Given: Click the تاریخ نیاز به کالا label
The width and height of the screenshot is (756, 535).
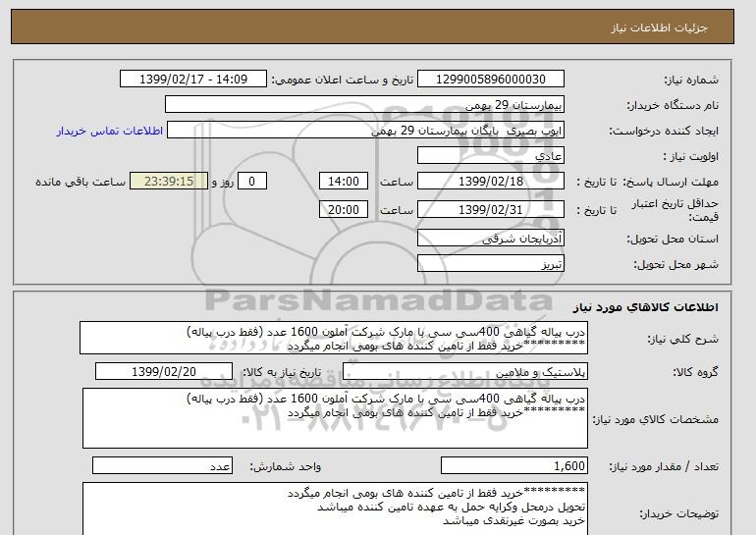Looking at the screenshot, I should tap(282, 373).
